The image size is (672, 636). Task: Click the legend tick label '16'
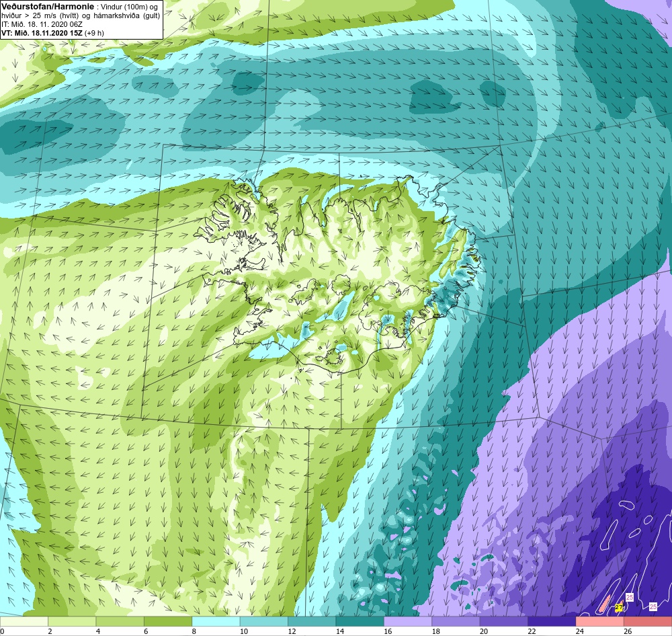click(x=388, y=631)
